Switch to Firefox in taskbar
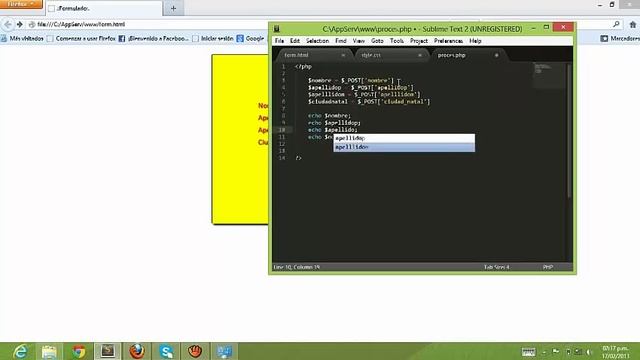 137,351
